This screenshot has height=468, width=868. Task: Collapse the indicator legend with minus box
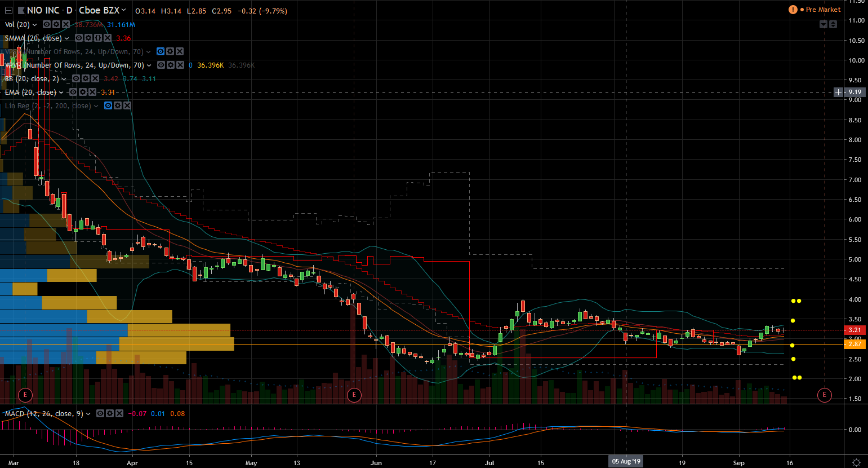9,10
